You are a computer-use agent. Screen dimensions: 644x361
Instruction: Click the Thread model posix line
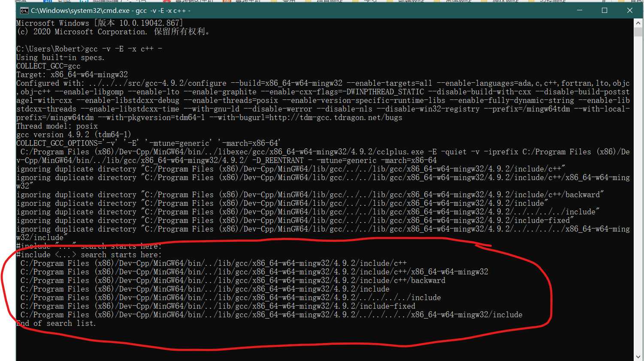click(x=57, y=126)
